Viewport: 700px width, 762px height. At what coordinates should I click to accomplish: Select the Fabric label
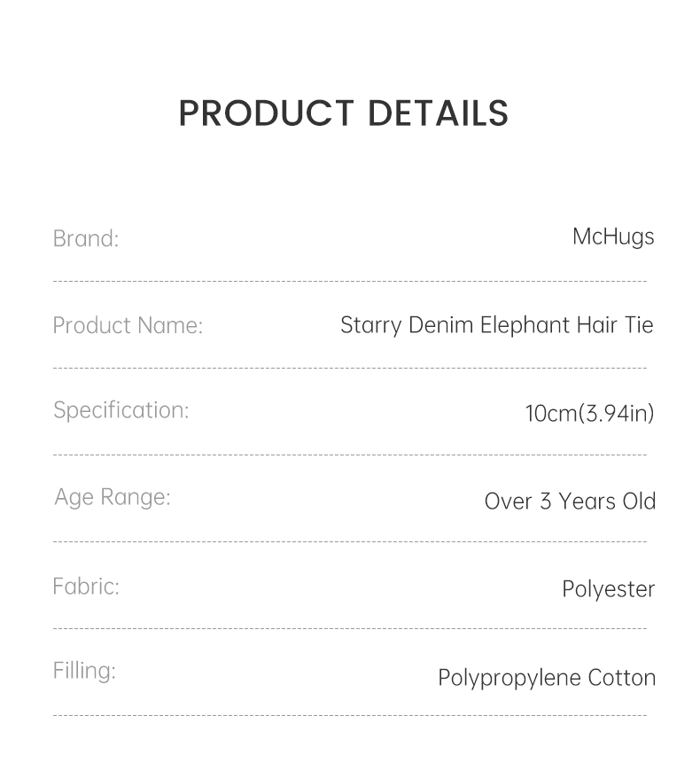click(x=86, y=587)
